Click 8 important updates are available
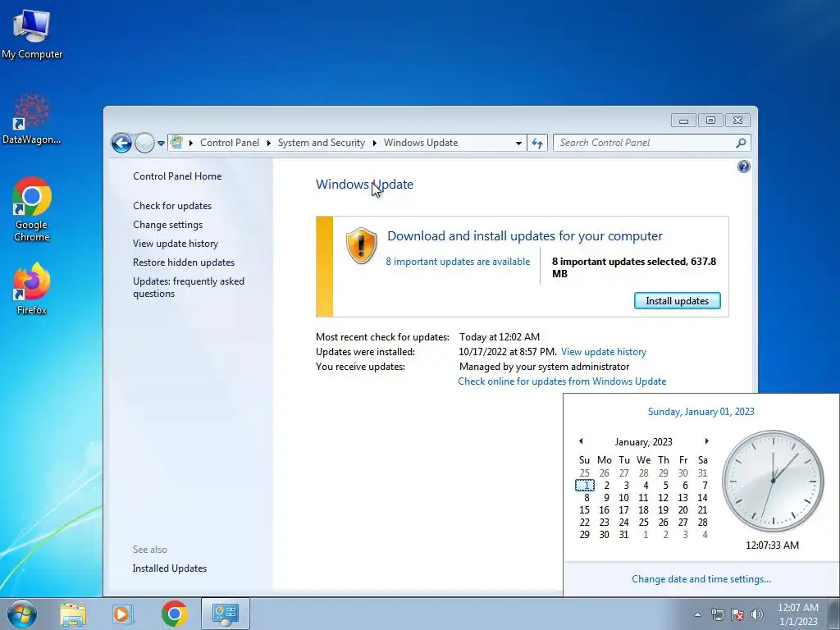The image size is (840, 630). [458, 262]
